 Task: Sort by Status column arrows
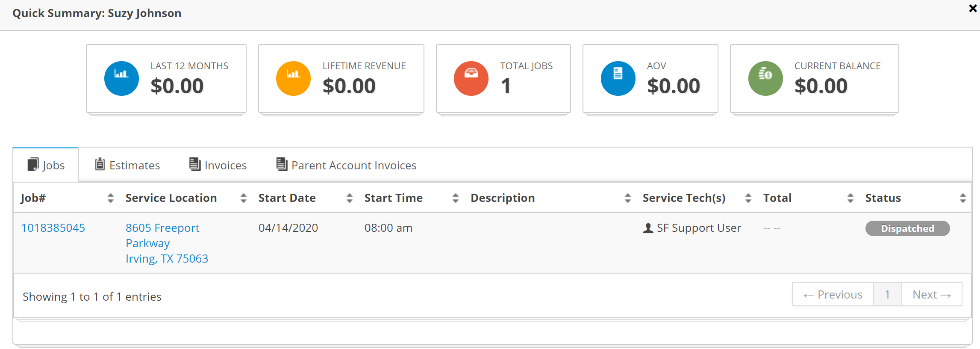tap(962, 198)
